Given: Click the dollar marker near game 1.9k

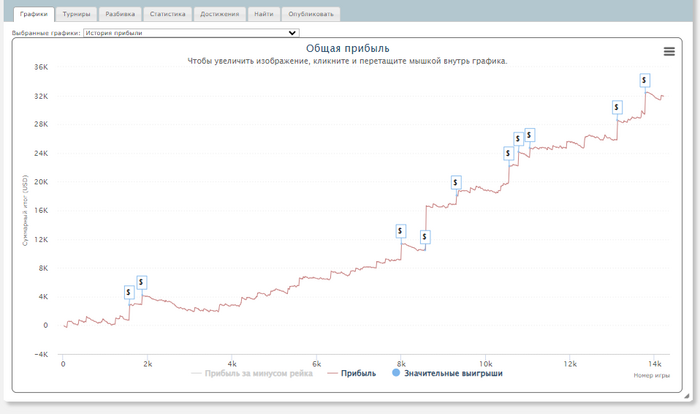Looking at the screenshot, I should 142,282.
